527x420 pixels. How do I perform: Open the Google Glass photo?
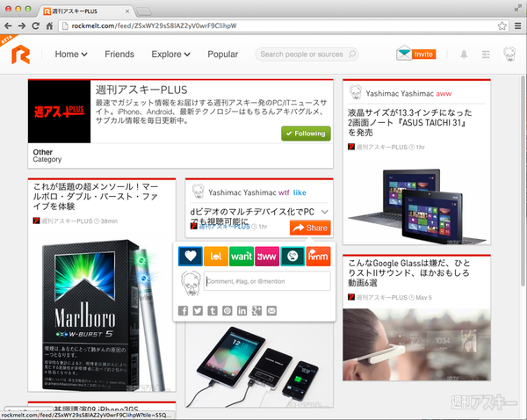[x=416, y=344]
